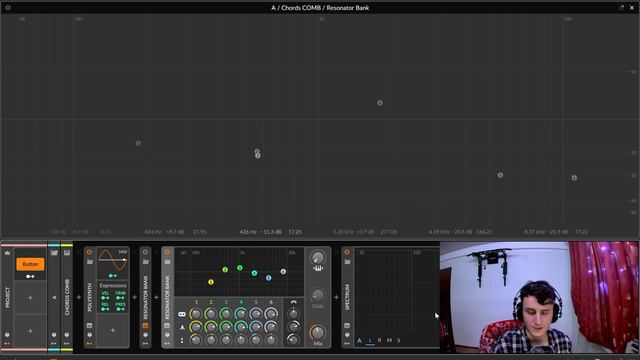Click the A track folder icon
This screenshot has width=640, height=360.
pos(54,253)
